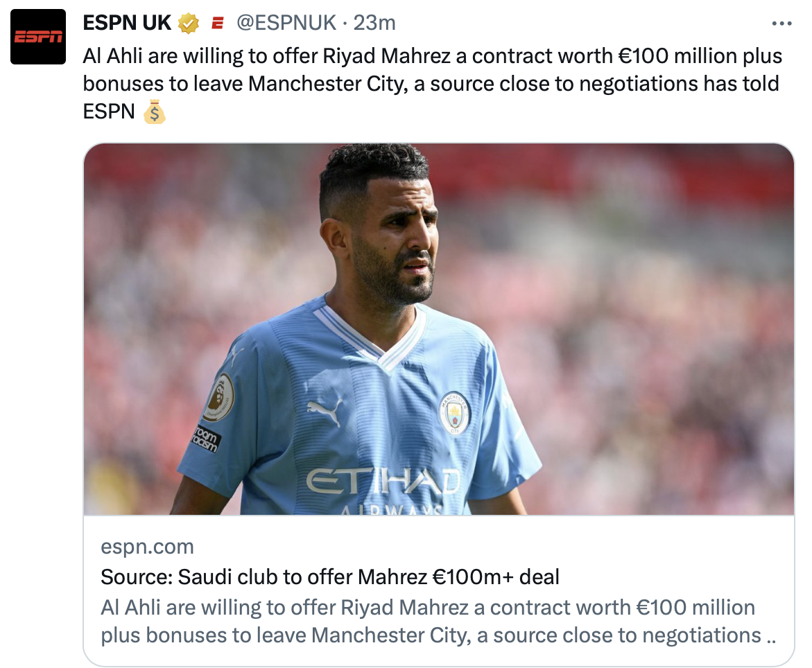Open the "Saudi club to offer Mahrez" headline
This screenshot has width=812, height=668.
point(330,577)
